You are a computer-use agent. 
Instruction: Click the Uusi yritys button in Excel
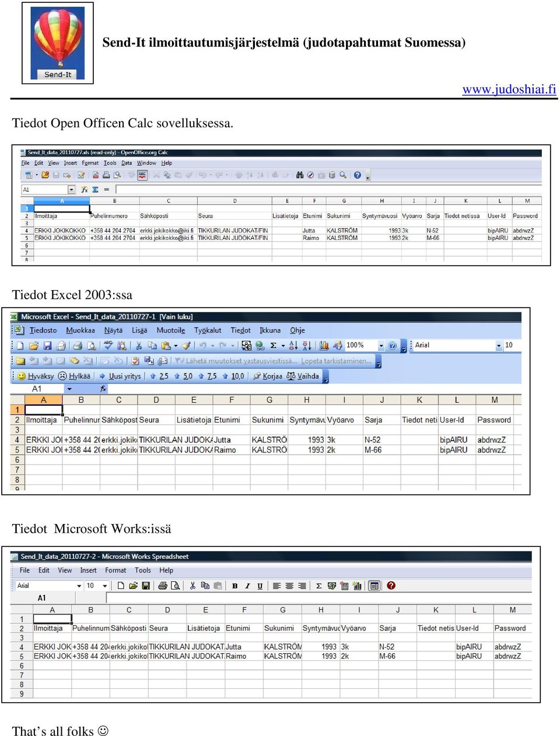tap(120, 376)
